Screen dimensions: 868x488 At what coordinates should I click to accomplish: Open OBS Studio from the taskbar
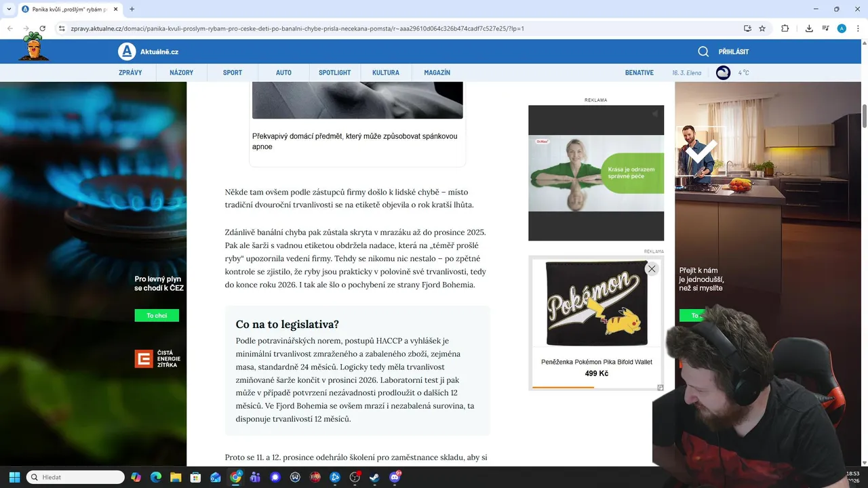[x=355, y=477]
